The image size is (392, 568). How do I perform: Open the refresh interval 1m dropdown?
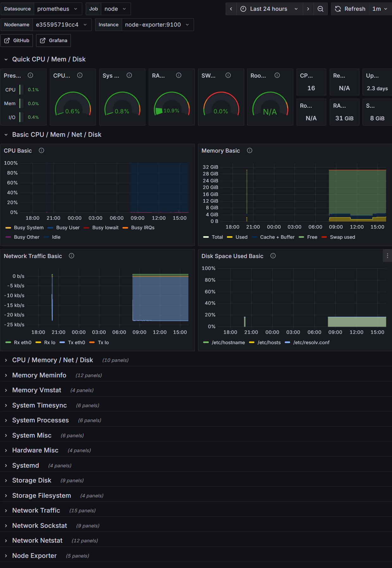click(380, 9)
